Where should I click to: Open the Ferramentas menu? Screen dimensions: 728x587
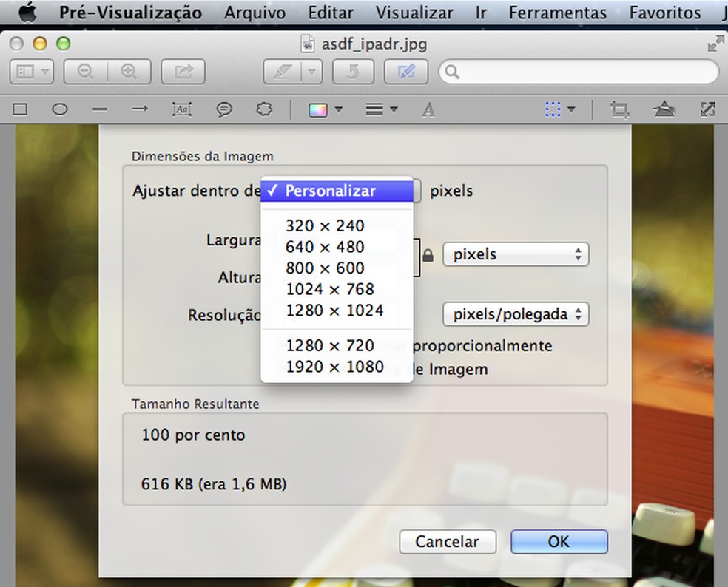coord(558,13)
